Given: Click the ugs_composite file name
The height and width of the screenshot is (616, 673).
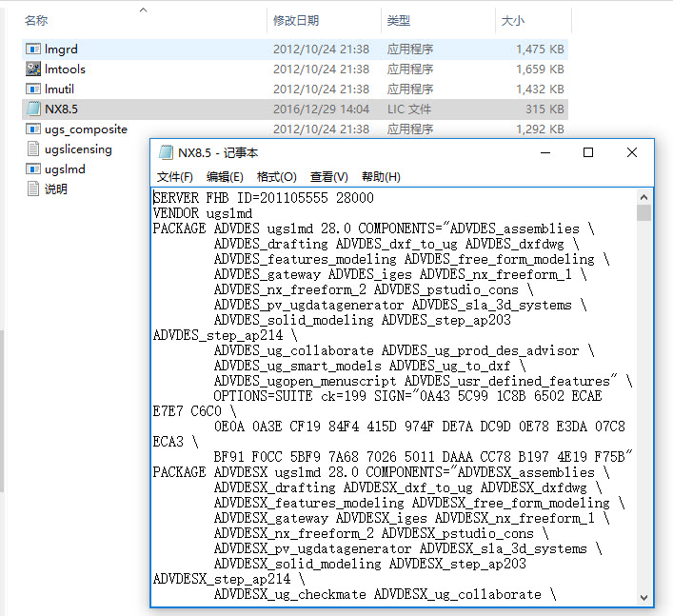Looking at the screenshot, I should (x=86, y=129).
